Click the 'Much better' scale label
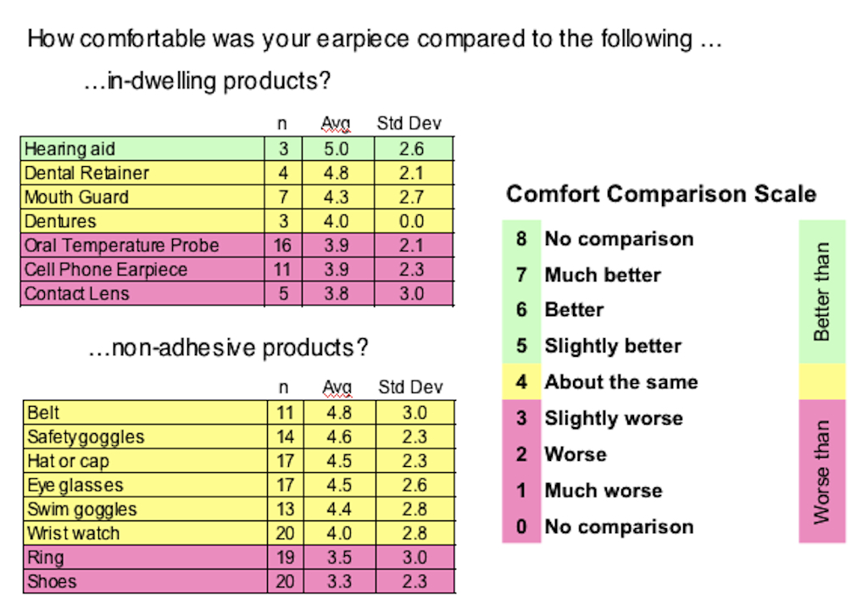Viewport: 868px width, 606px height. [603, 275]
